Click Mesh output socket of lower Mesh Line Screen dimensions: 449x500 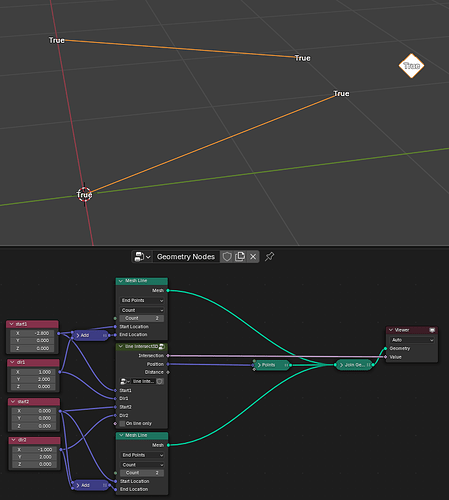point(168,445)
